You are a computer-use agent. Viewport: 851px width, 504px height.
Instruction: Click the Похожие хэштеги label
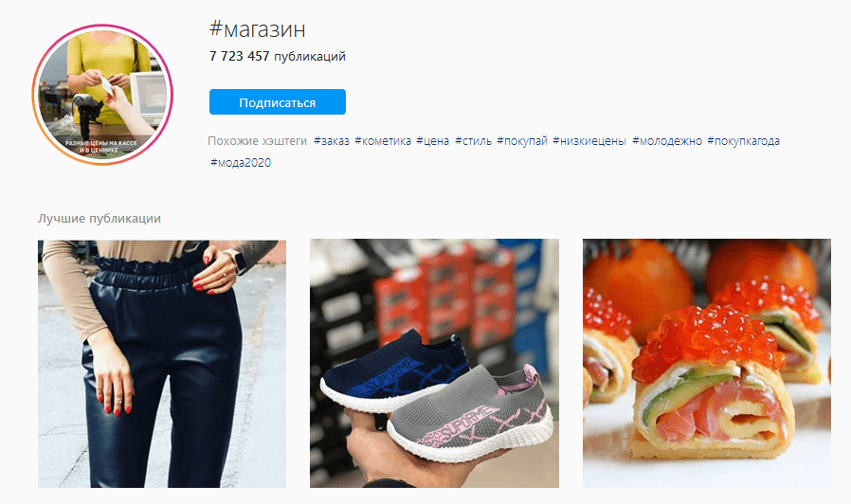[x=257, y=141]
